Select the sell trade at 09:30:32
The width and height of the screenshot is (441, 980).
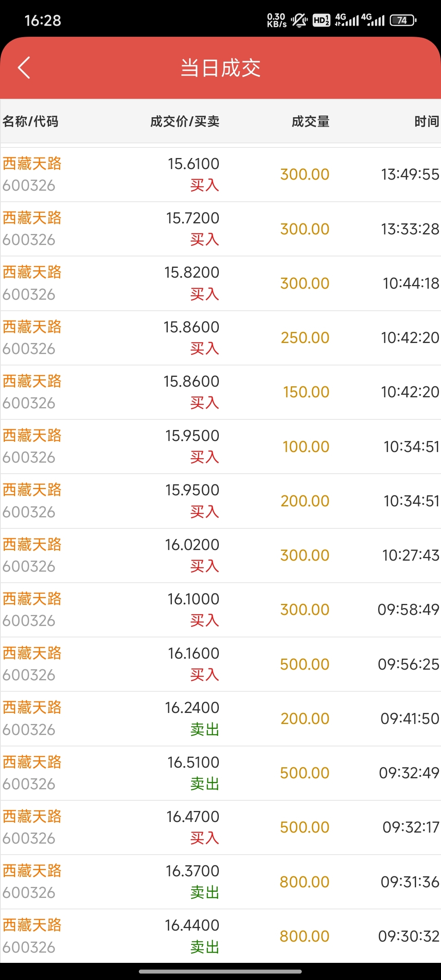tap(220, 936)
